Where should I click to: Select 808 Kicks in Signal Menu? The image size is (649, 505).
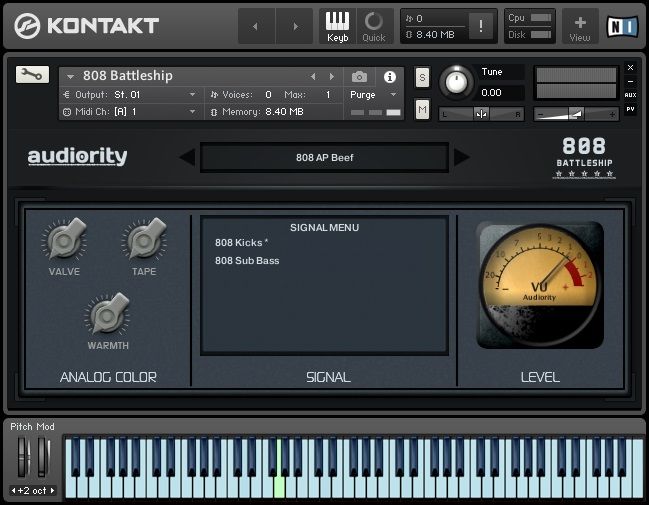pos(241,243)
